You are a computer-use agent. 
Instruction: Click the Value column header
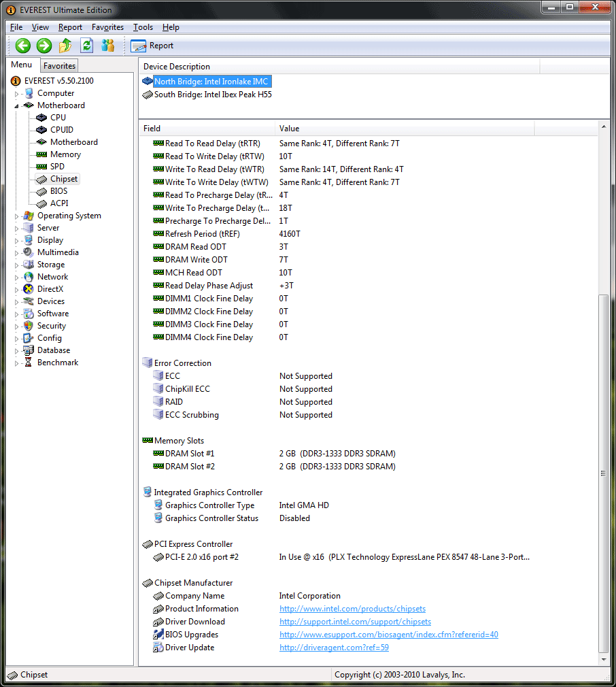click(x=405, y=129)
